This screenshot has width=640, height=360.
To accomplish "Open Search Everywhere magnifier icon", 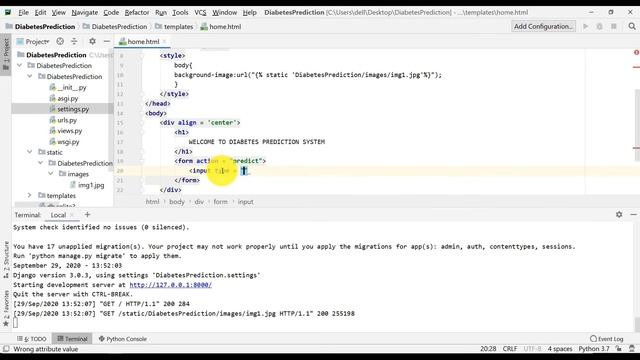I will click(632, 26).
